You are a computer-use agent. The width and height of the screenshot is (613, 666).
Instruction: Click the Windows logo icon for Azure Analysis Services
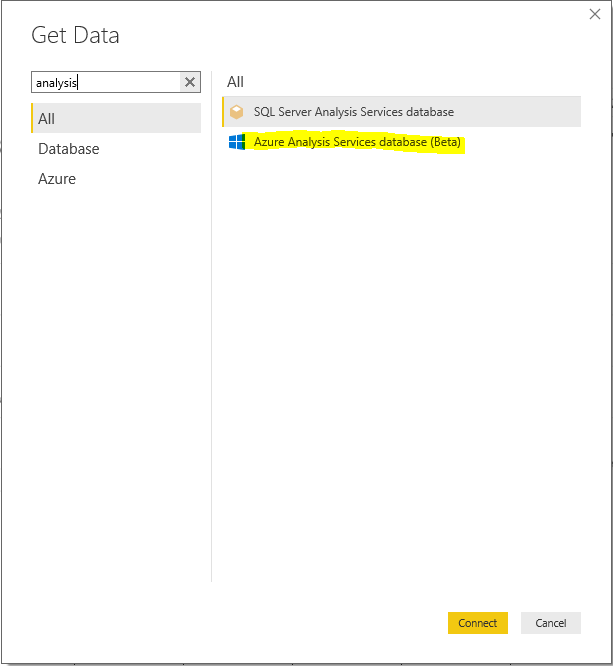[237, 142]
